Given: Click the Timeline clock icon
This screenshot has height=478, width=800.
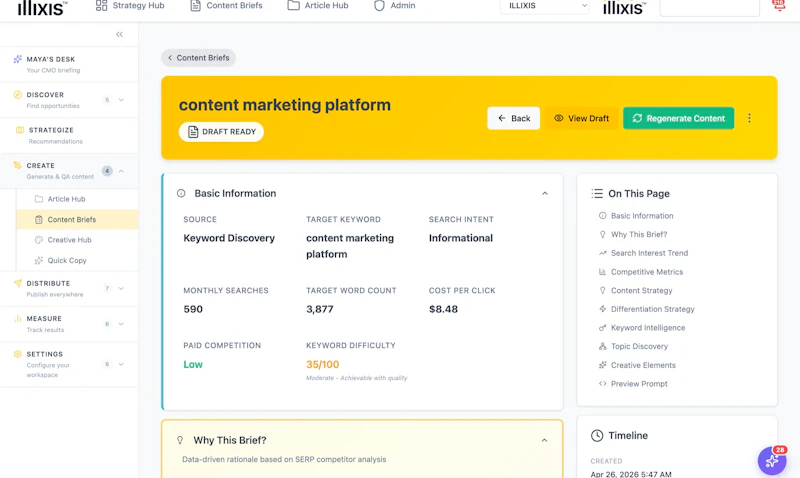Looking at the screenshot, I should (x=597, y=436).
